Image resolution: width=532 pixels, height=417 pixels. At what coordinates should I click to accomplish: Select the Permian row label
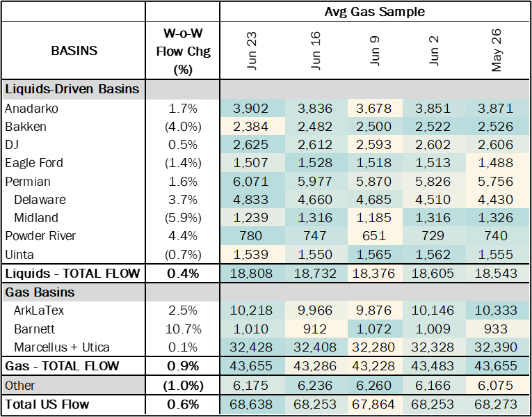pos(28,181)
